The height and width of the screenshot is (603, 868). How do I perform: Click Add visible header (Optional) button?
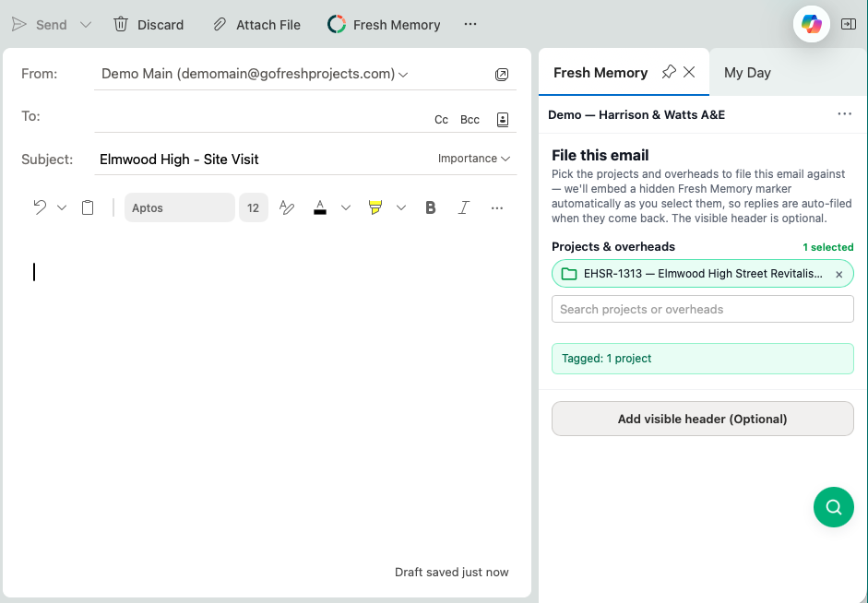703,419
